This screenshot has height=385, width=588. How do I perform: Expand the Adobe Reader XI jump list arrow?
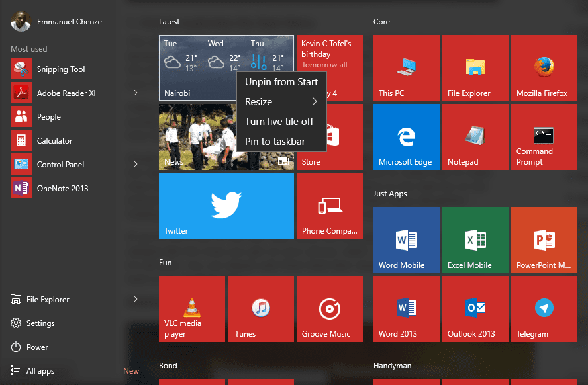136,93
